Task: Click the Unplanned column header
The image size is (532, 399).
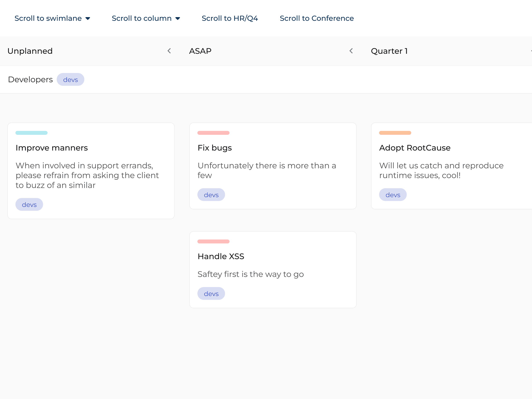Action: (30, 51)
